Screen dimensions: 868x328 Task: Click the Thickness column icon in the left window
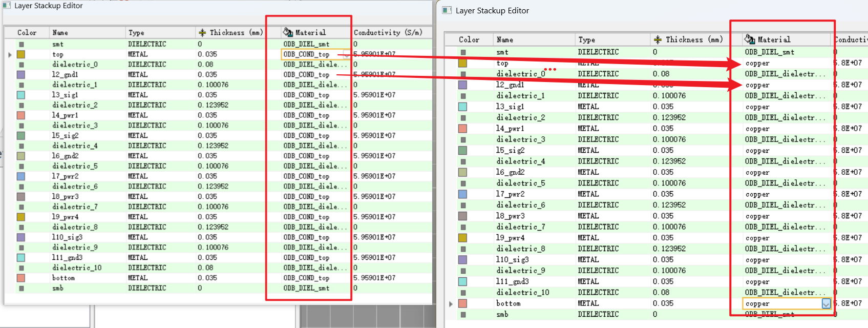[x=202, y=33]
